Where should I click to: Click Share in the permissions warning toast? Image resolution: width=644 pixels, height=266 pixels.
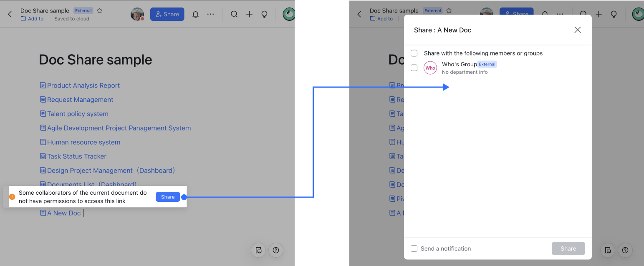(167, 196)
